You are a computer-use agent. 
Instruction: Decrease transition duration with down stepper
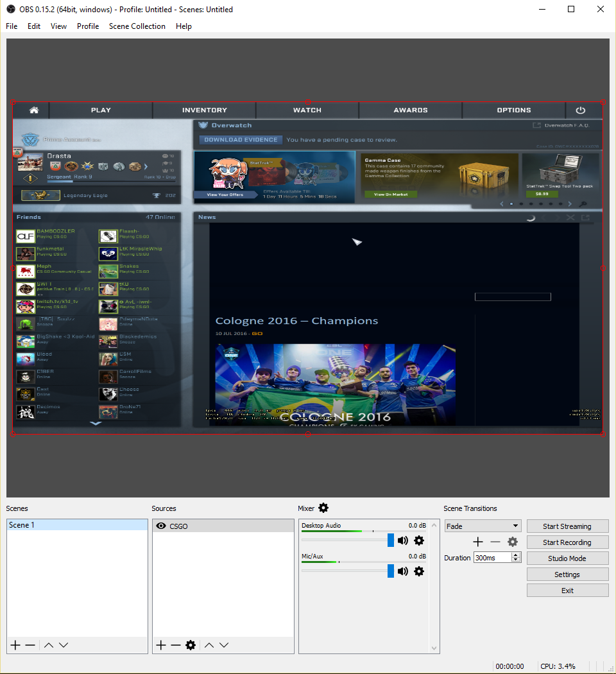point(516,560)
